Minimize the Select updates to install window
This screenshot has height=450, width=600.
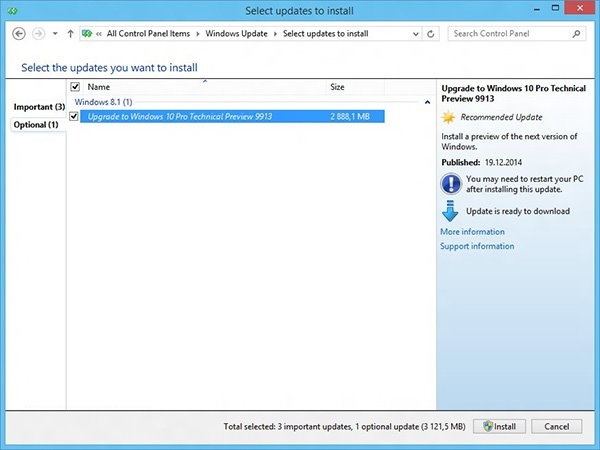(x=537, y=9)
